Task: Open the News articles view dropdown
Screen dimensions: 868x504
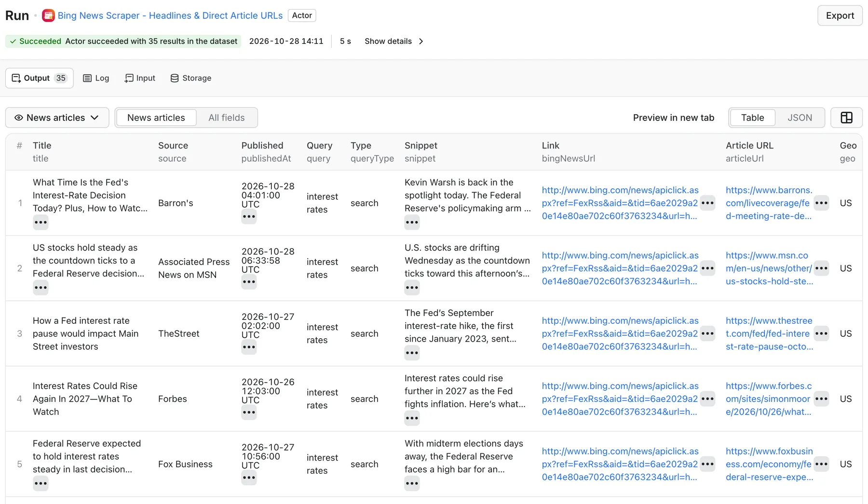Action: coord(57,118)
